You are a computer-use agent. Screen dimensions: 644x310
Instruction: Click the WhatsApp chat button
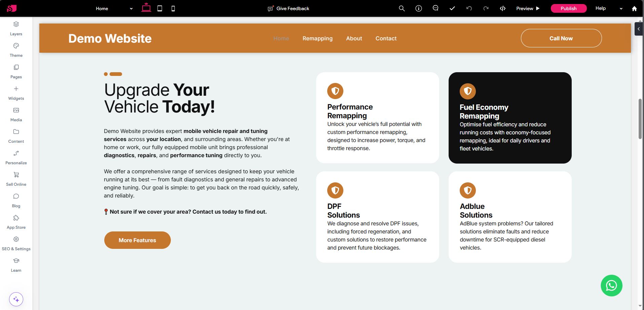(611, 285)
